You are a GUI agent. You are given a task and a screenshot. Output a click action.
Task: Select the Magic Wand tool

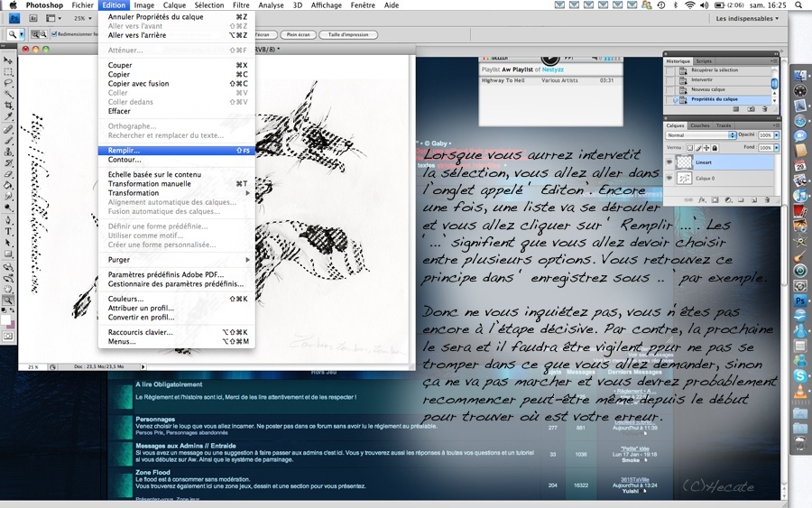point(8,94)
